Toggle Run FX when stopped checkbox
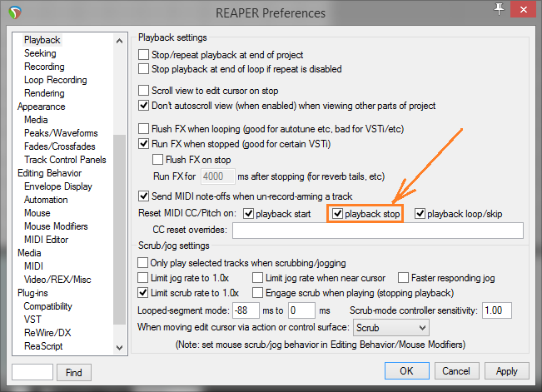Image resolution: width=542 pixels, height=392 pixels. pos(143,144)
